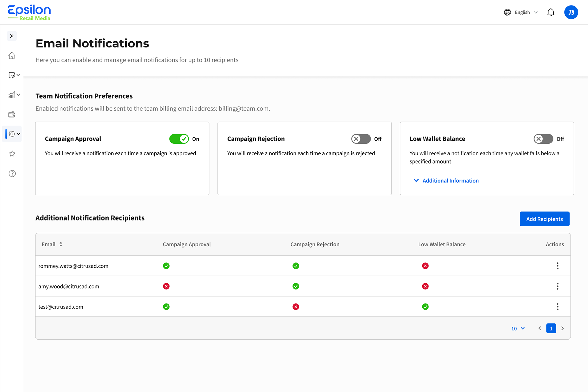Open the Home icon in sidebar
588x392 pixels.
click(12, 56)
